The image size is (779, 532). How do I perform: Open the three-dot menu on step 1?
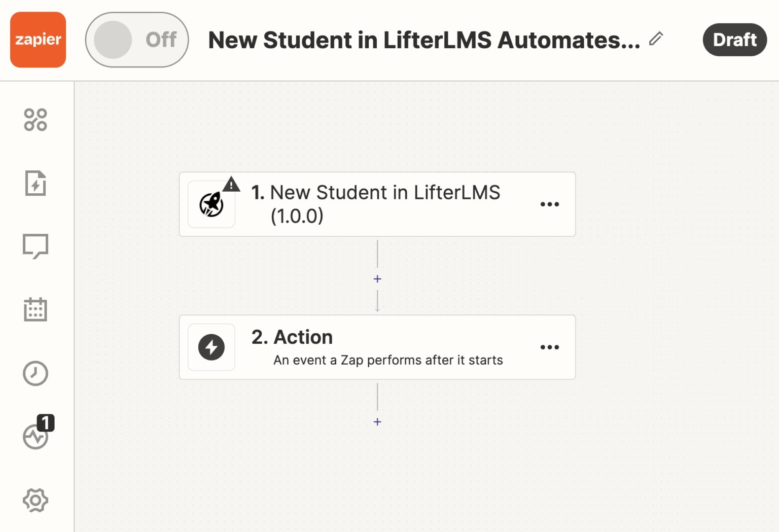pyautogui.click(x=550, y=204)
